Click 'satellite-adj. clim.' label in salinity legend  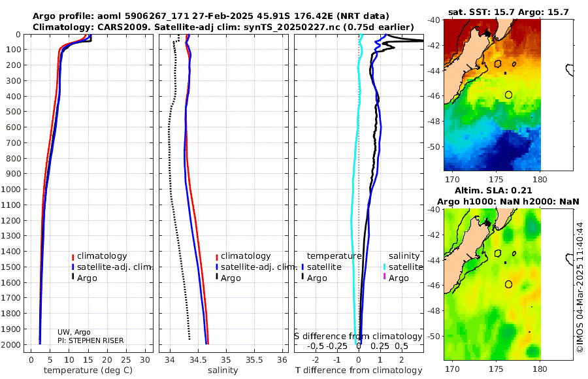259,267
